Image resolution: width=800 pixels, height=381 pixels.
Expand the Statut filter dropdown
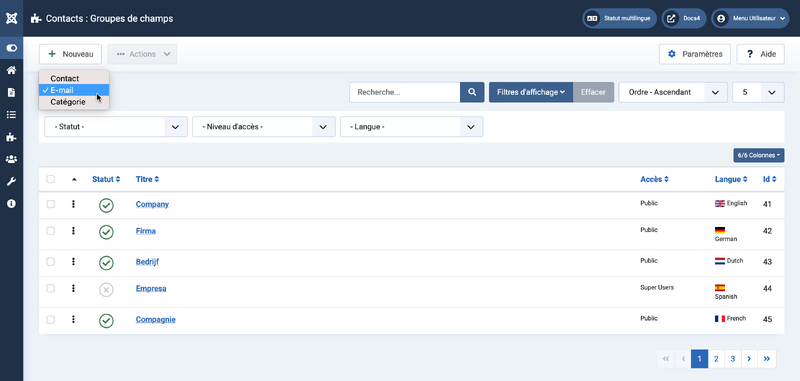[x=116, y=126]
